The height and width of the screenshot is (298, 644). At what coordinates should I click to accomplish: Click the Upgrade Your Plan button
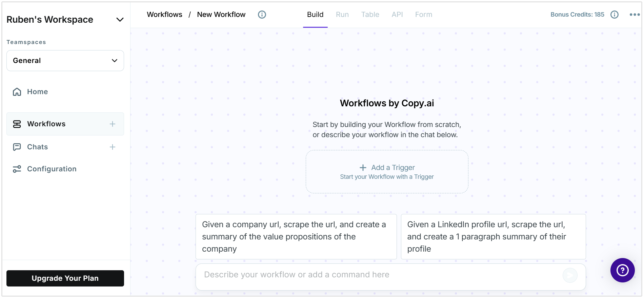click(x=65, y=278)
